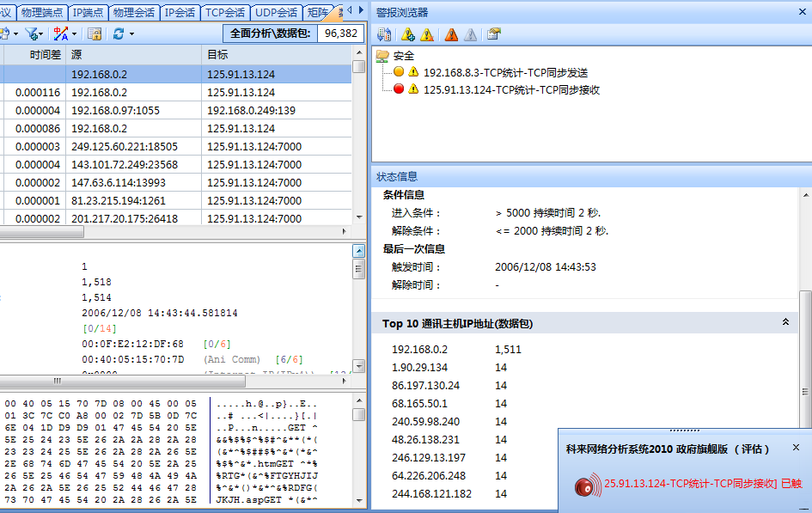Click the yellow warning icon beside 192.168.8.3
This screenshot has height=513, width=812.
click(x=413, y=72)
